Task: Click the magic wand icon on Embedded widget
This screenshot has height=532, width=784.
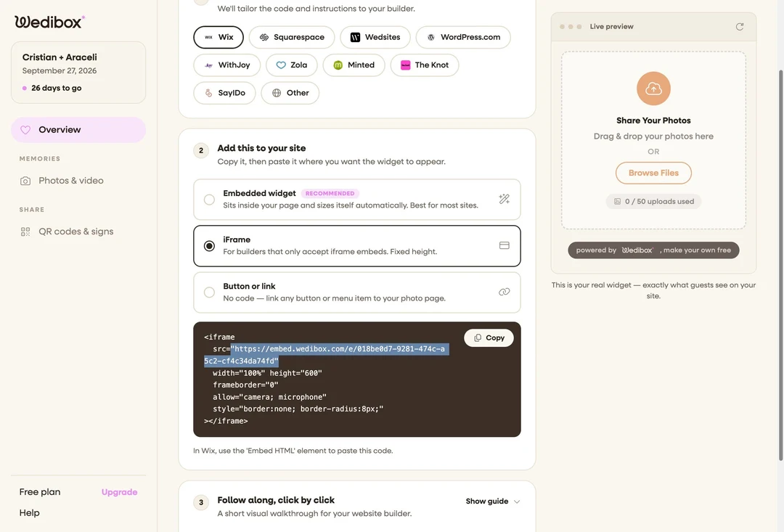Action: click(504, 199)
